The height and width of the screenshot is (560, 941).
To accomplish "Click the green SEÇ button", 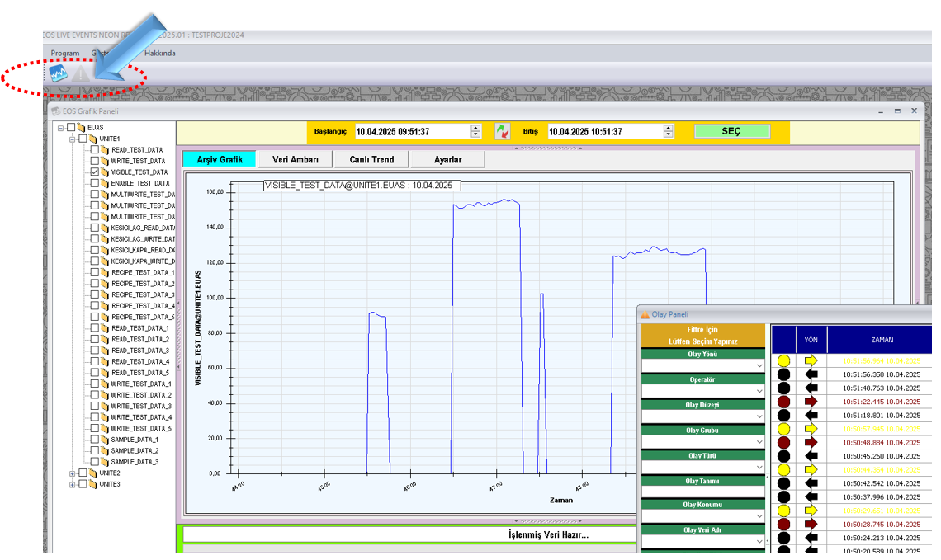I will coord(731,131).
